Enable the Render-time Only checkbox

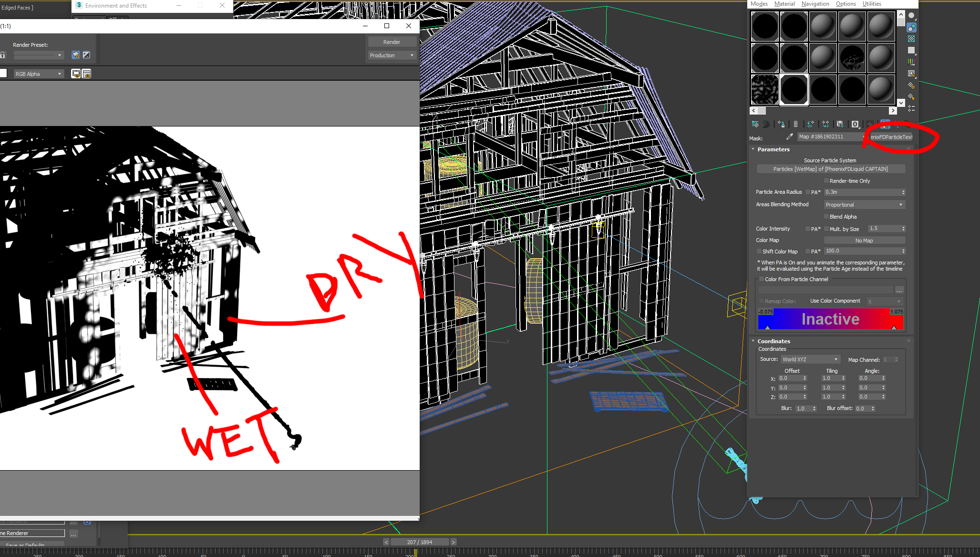coord(826,181)
